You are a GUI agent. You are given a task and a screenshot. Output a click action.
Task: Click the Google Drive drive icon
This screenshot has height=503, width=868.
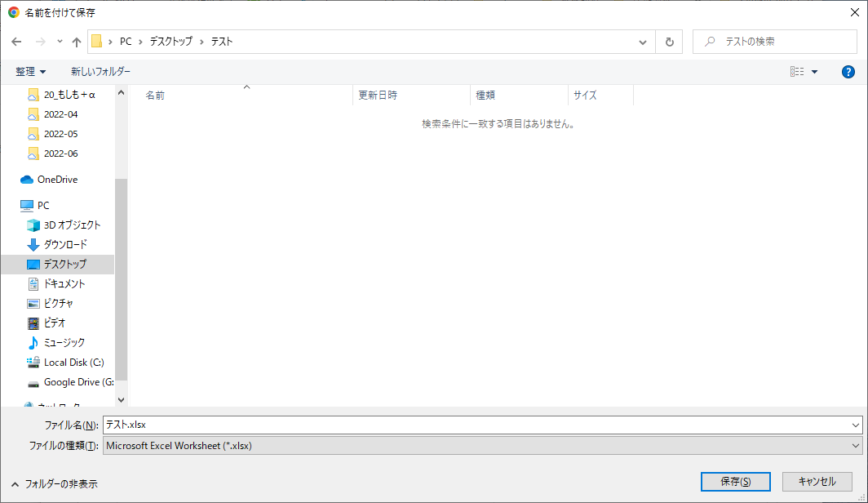tap(33, 383)
